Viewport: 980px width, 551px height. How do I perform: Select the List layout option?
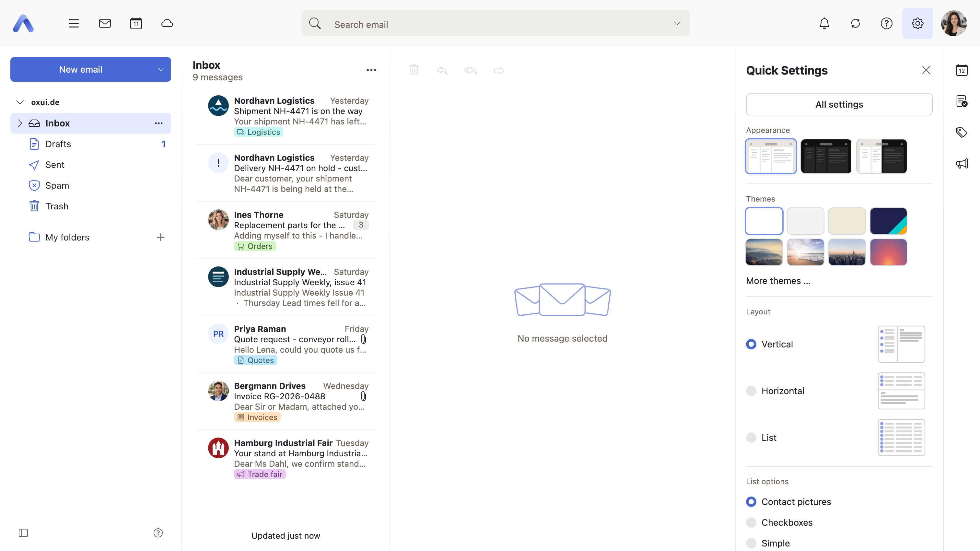tap(751, 438)
